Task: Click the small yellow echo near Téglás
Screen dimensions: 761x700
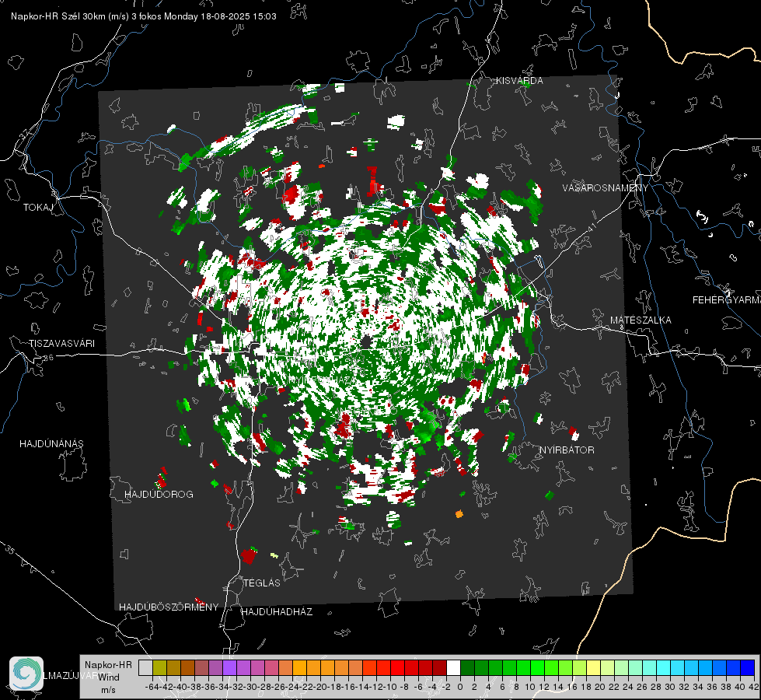Action: pos(274,555)
